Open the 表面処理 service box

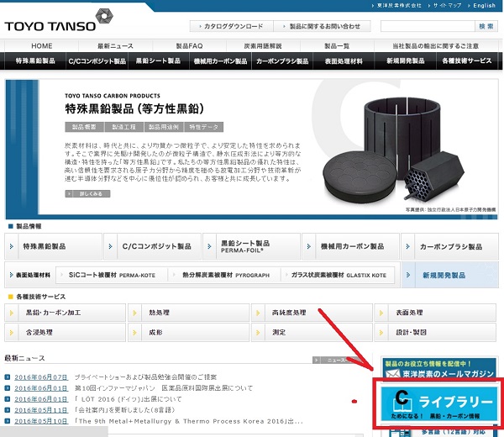pyautogui.click(x=435, y=313)
